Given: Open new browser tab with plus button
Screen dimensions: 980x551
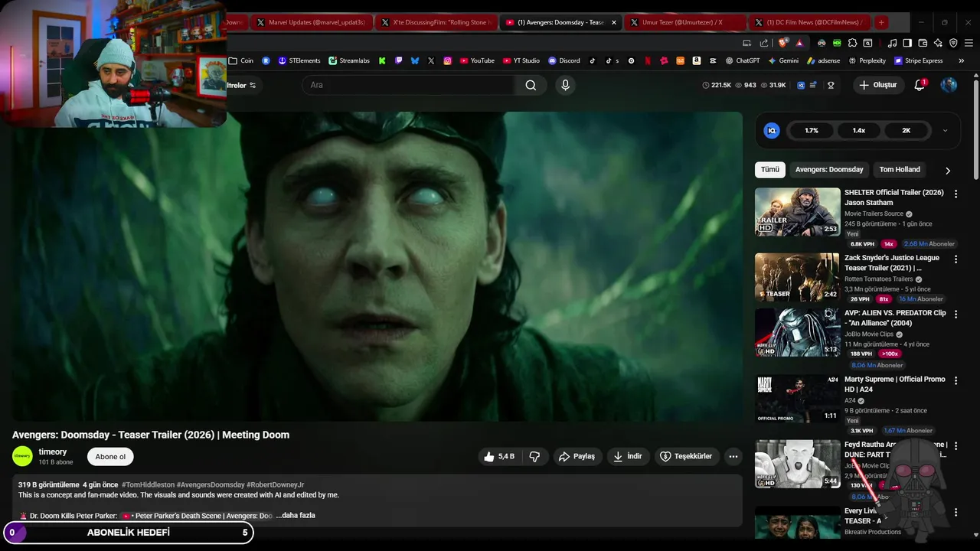Looking at the screenshot, I should click(x=881, y=22).
